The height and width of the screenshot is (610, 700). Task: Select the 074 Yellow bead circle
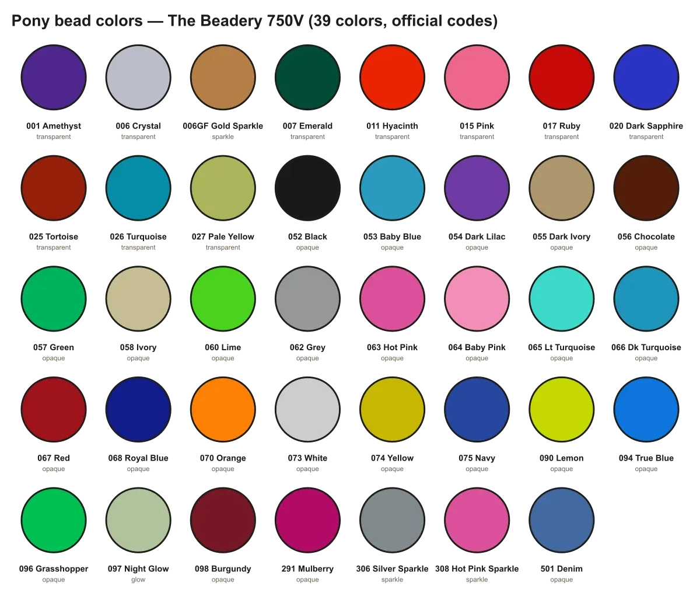[x=392, y=410]
